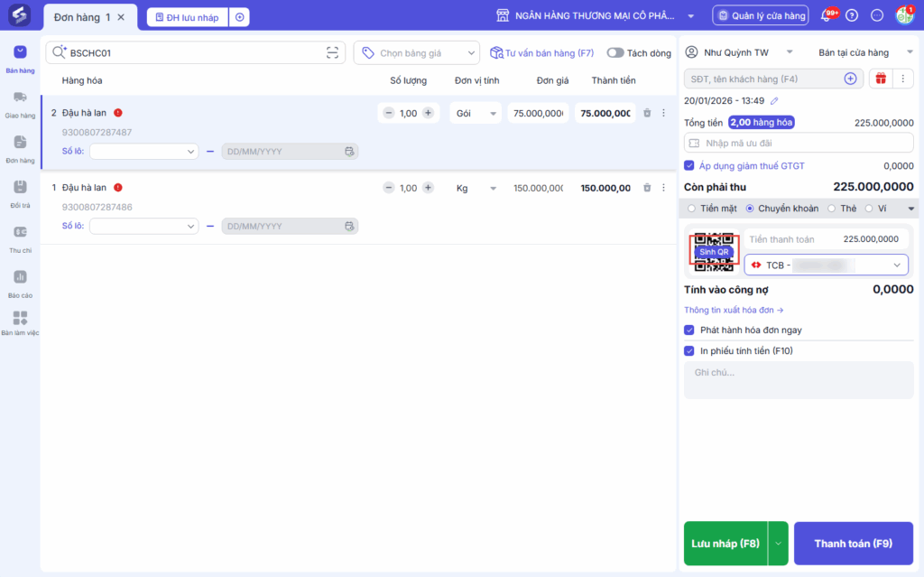924x577 pixels.
Task: Select Tiền mặt payment method
Action: (x=692, y=209)
